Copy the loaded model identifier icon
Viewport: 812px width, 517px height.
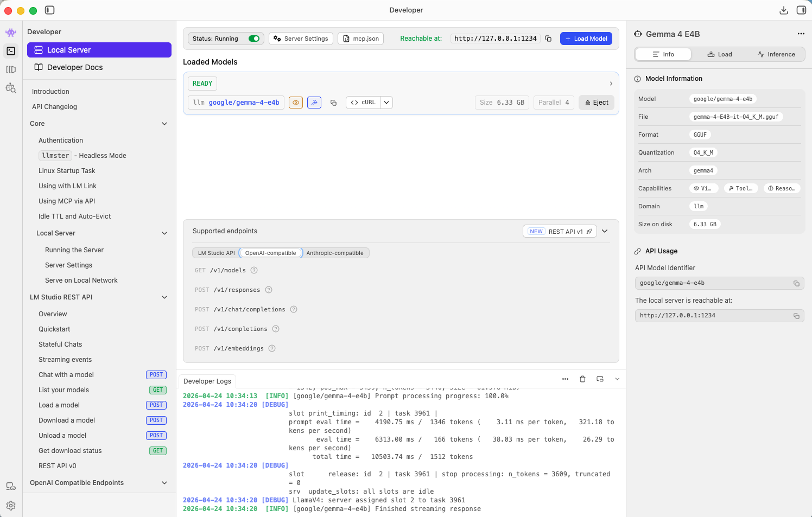(x=334, y=103)
